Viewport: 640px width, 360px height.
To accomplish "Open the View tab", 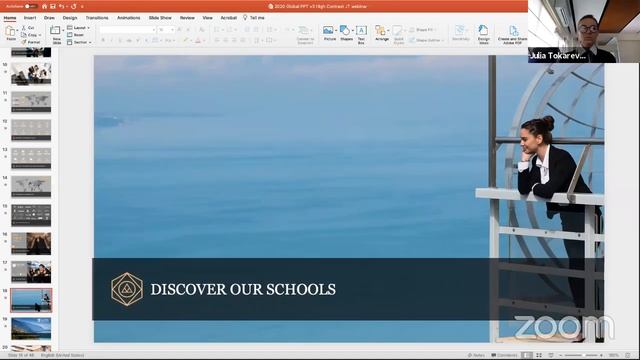I will click(207, 18).
